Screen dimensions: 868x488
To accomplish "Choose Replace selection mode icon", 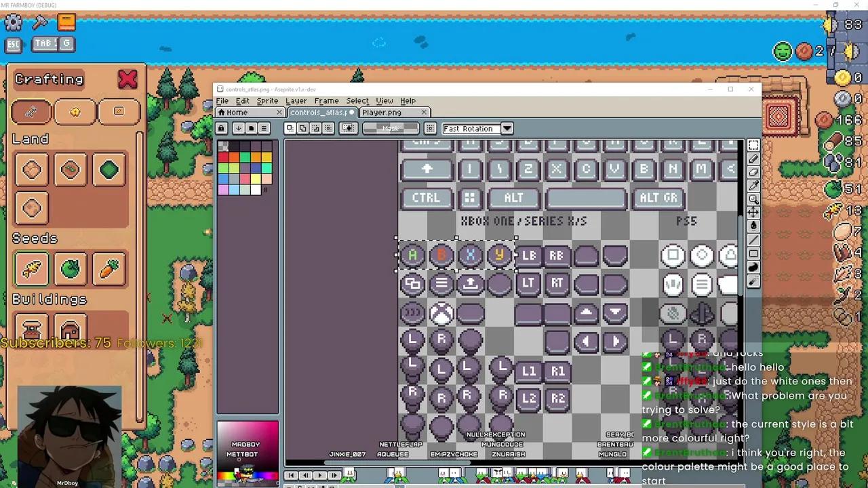I will 290,128.
